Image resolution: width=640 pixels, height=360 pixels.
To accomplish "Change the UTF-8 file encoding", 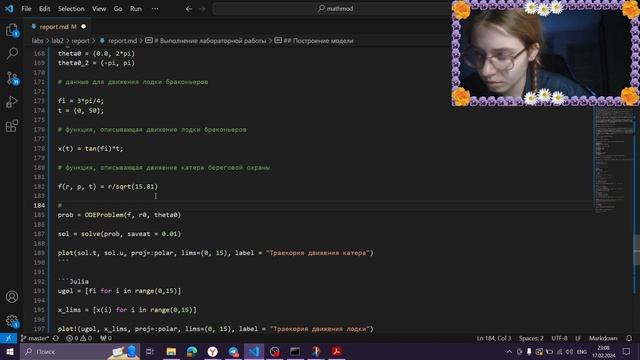I will coord(559,338).
